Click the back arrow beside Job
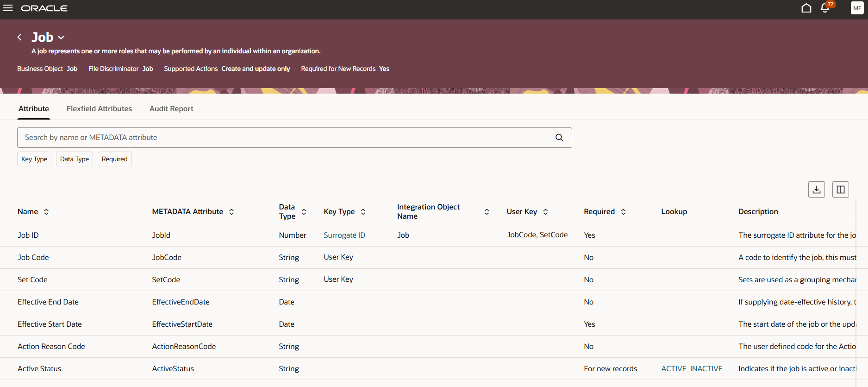This screenshot has width=868, height=387. (19, 37)
